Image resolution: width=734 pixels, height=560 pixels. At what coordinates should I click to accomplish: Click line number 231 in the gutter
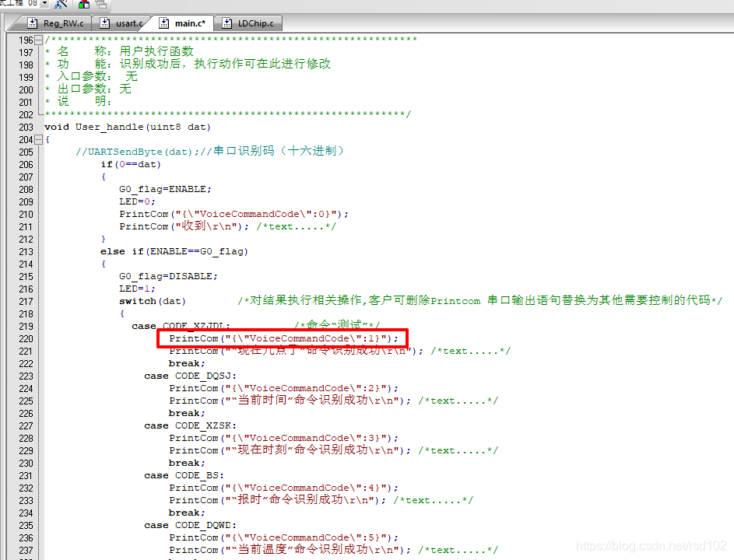click(x=26, y=475)
